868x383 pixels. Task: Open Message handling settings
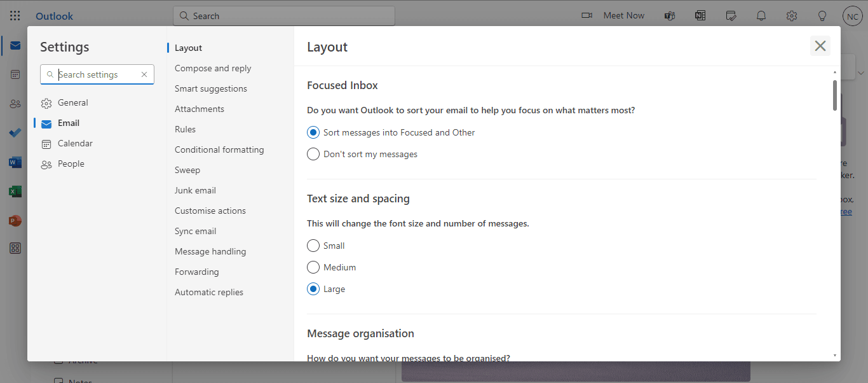[210, 251]
